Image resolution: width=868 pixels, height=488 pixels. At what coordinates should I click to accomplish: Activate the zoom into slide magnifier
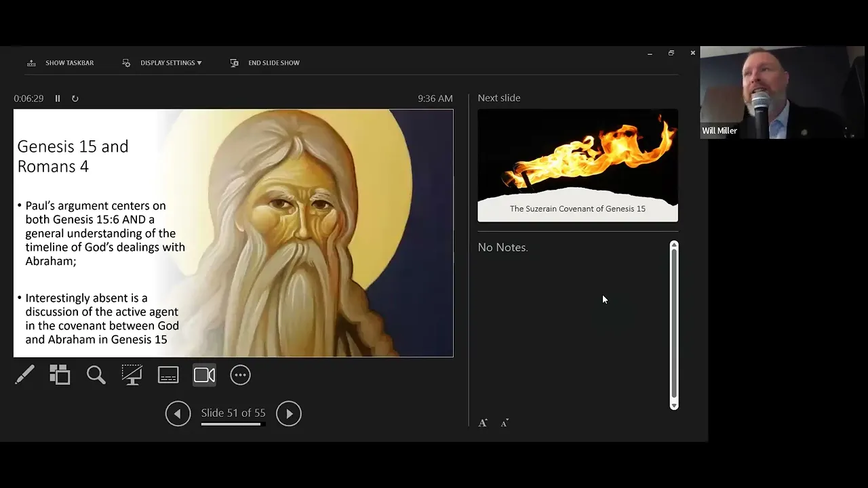point(96,375)
